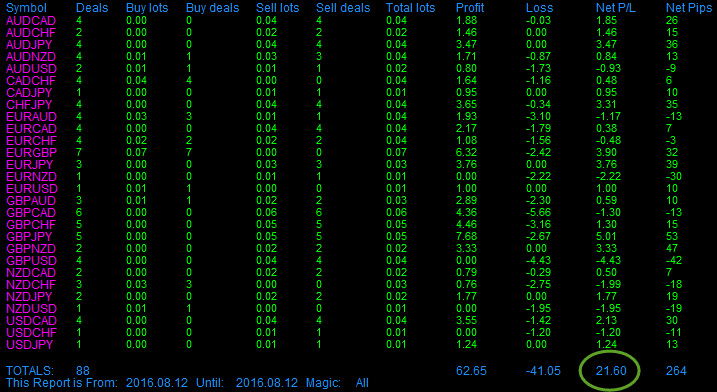The image size is (717, 392).
Task: Select the EURCHF symbol
Action: pyautogui.click(x=31, y=140)
